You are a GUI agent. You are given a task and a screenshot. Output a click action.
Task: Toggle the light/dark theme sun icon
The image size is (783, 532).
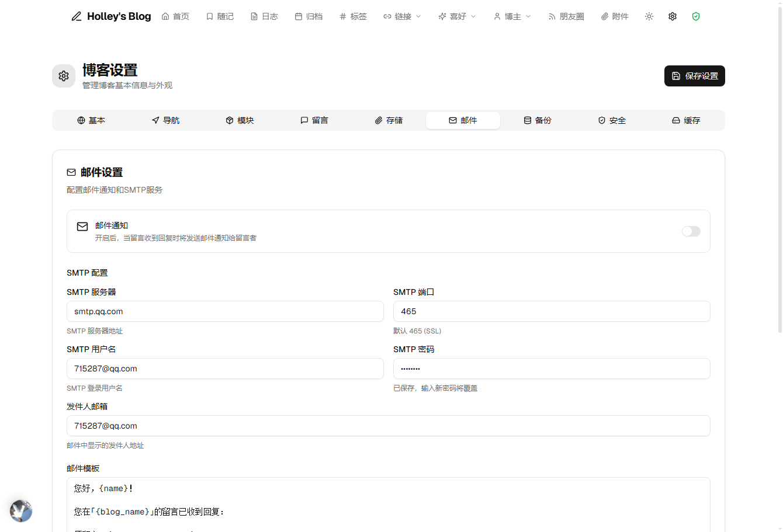649,16
